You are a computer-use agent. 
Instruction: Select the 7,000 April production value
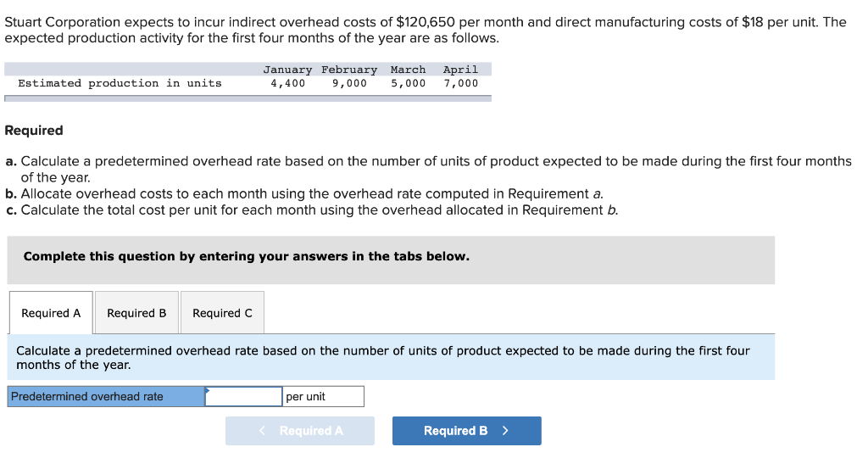[460, 83]
